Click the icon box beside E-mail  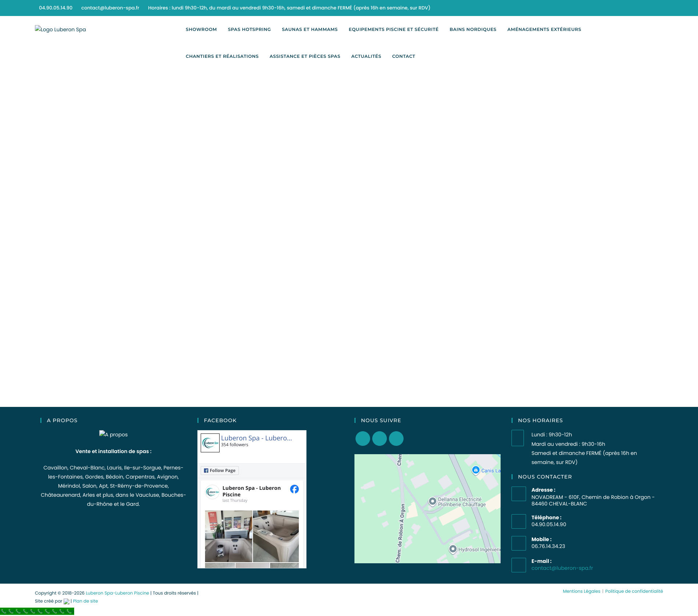click(519, 565)
